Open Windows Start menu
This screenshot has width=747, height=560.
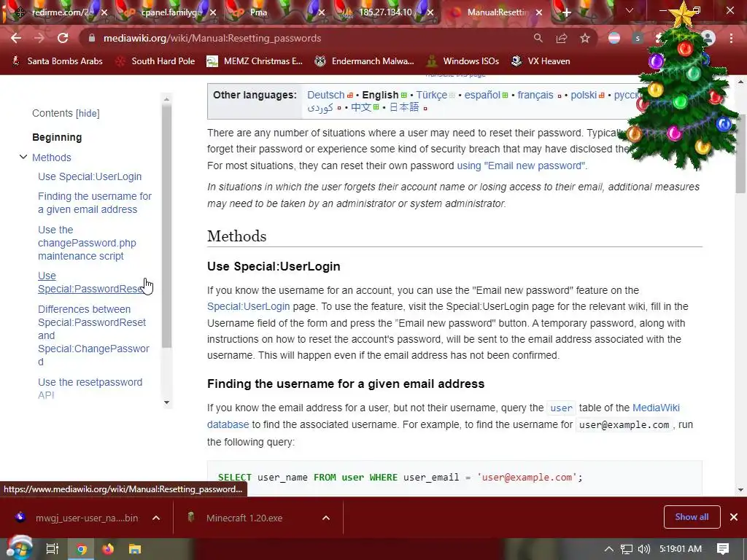tap(19, 548)
